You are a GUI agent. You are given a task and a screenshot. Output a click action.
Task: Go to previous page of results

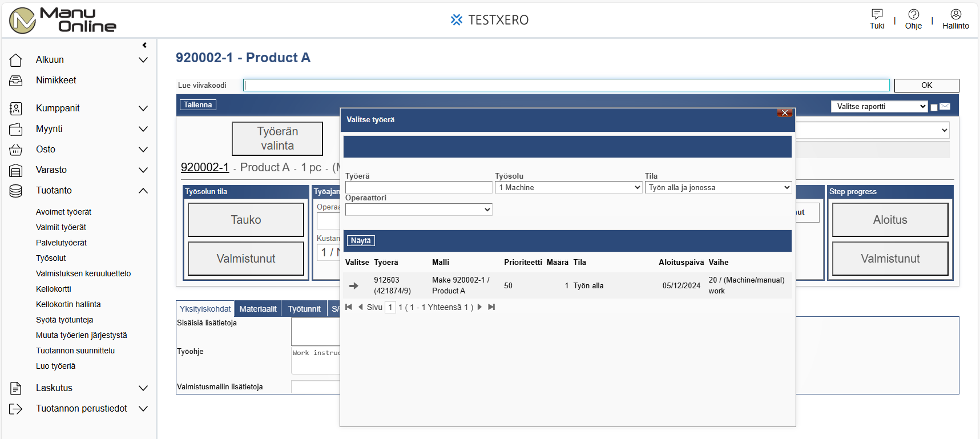[360, 307]
